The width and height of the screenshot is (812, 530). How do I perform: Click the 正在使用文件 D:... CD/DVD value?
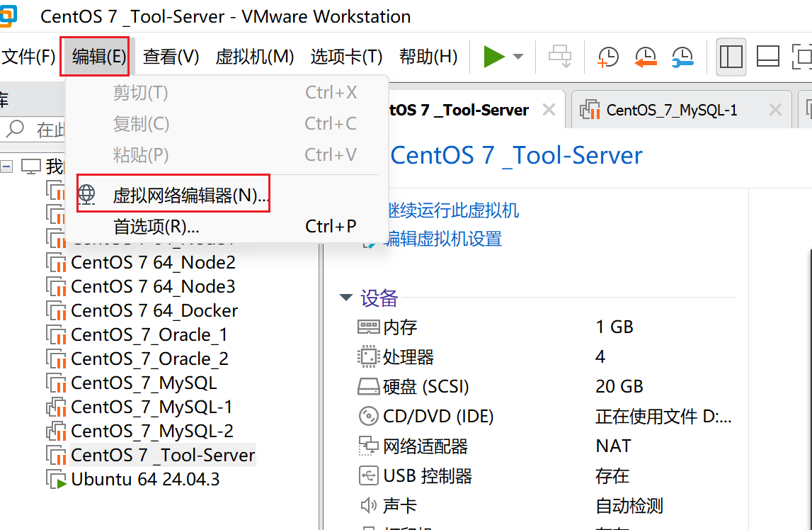pos(663,416)
